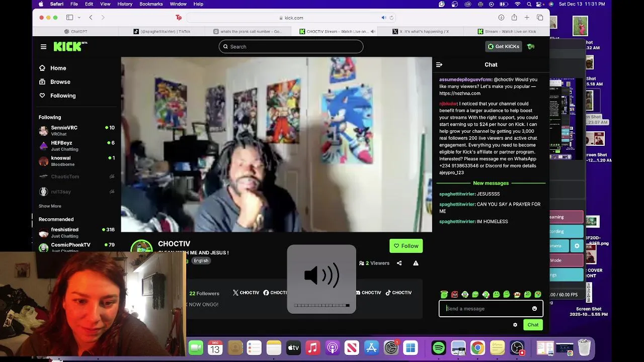The width and height of the screenshot is (644, 362).
Task: Open chat settings gear icon
Action: click(515, 325)
